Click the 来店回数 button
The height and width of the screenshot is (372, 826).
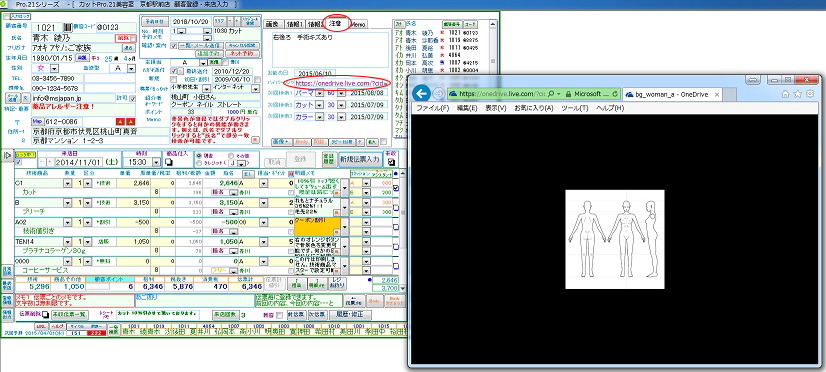(x=225, y=315)
